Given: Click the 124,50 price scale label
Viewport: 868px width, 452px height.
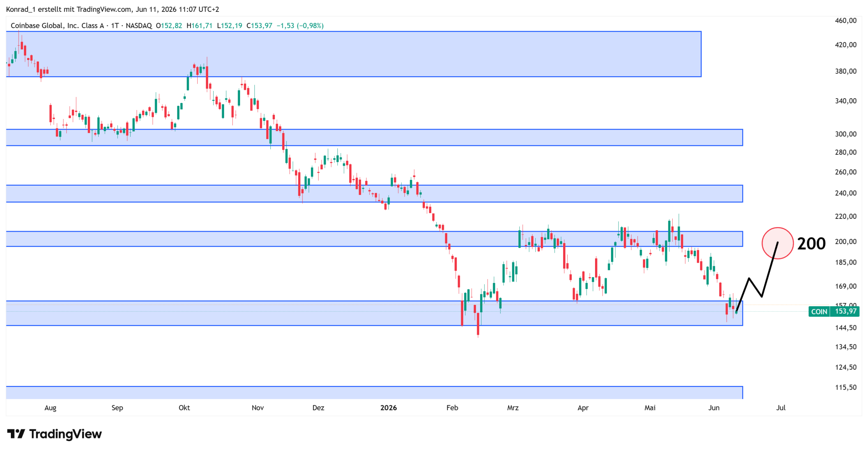Looking at the screenshot, I should [846, 367].
